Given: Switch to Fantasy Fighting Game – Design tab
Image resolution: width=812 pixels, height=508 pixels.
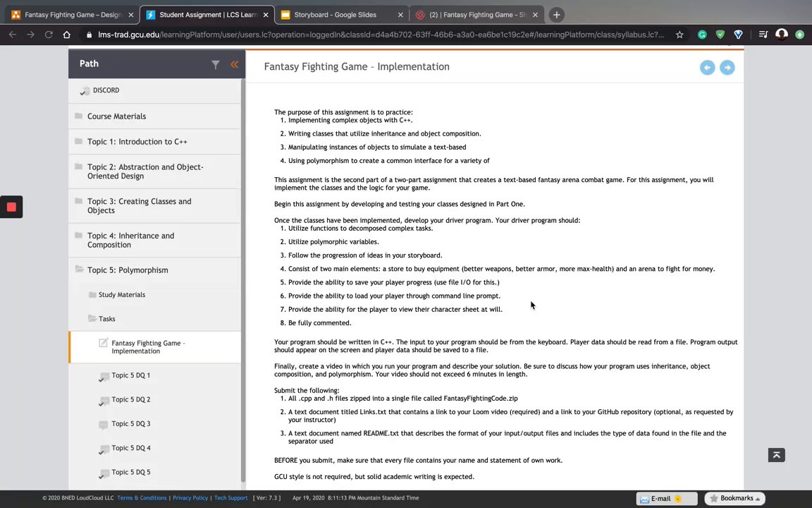Looking at the screenshot, I should 73,15.
